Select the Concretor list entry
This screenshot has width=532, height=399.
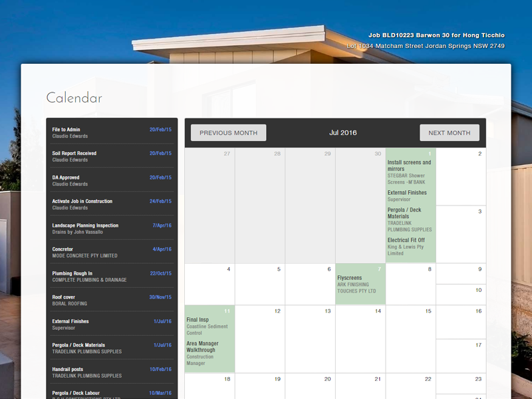click(112, 253)
